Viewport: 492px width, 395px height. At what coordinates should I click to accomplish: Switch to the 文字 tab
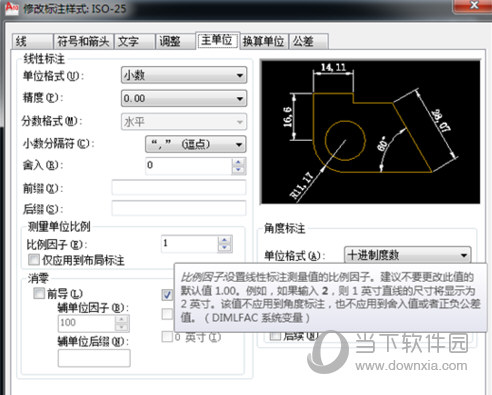click(135, 41)
